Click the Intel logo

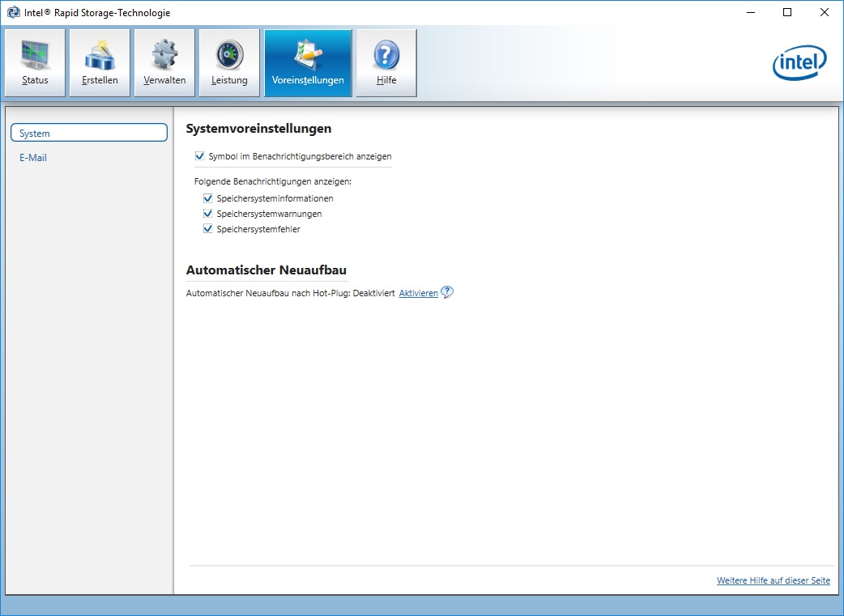[799, 62]
